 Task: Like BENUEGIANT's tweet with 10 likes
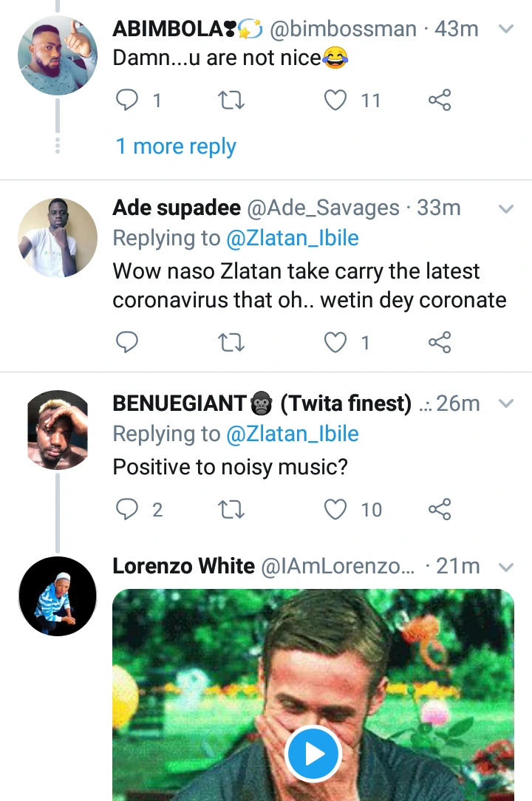point(336,509)
